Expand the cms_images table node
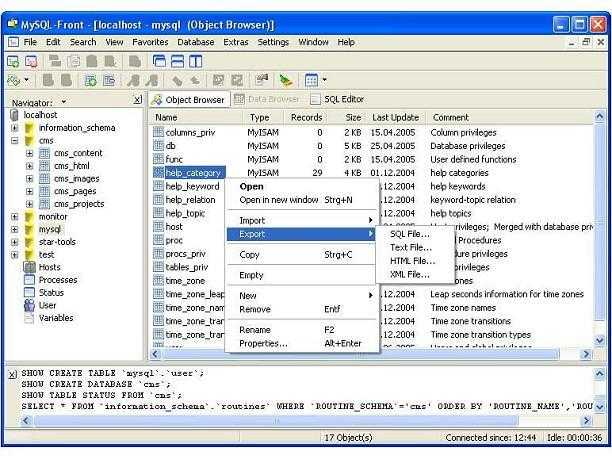The width and height of the screenshot is (612, 459). coord(30,179)
